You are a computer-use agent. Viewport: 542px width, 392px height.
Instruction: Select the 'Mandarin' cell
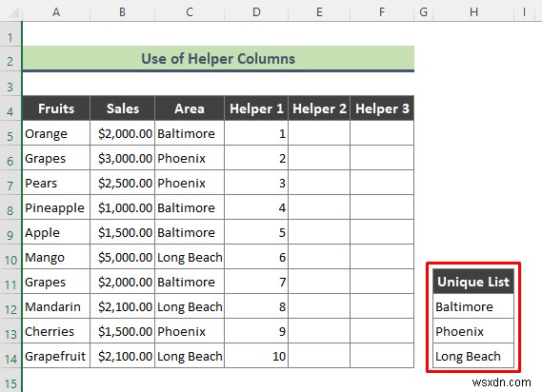pos(56,306)
